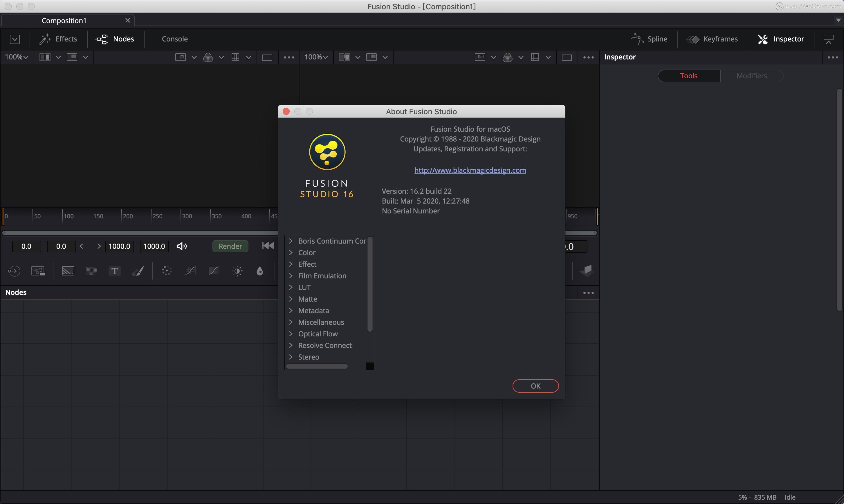The width and height of the screenshot is (844, 504).
Task: Add a Loader node from the toolbar
Action: (14, 271)
